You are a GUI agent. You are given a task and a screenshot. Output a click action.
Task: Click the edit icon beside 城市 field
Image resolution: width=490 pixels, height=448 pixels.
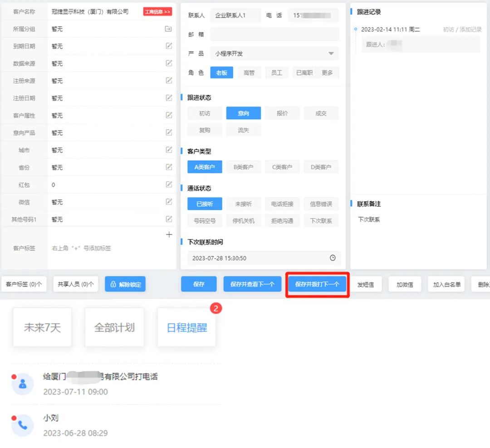pos(168,150)
